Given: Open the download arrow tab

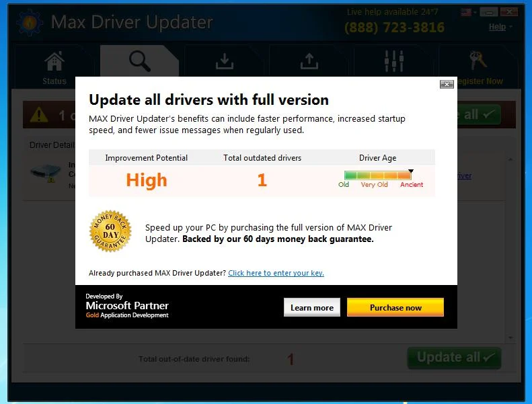Looking at the screenshot, I should (224, 61).
